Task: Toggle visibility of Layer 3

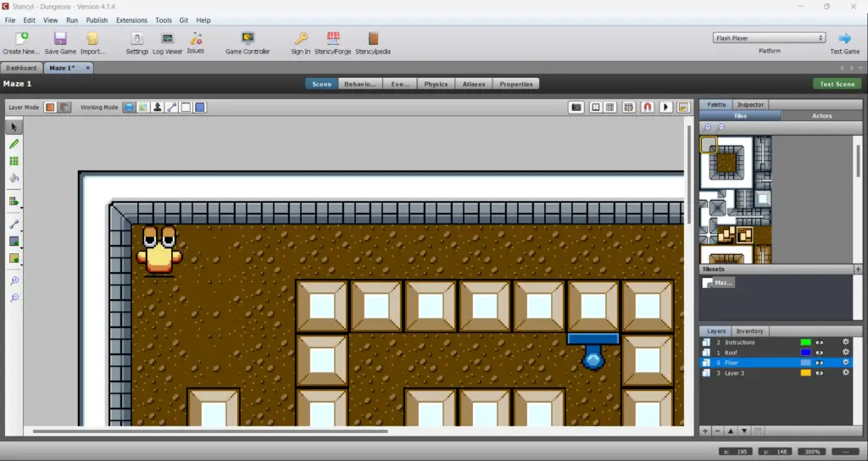Action: [820, 373]
